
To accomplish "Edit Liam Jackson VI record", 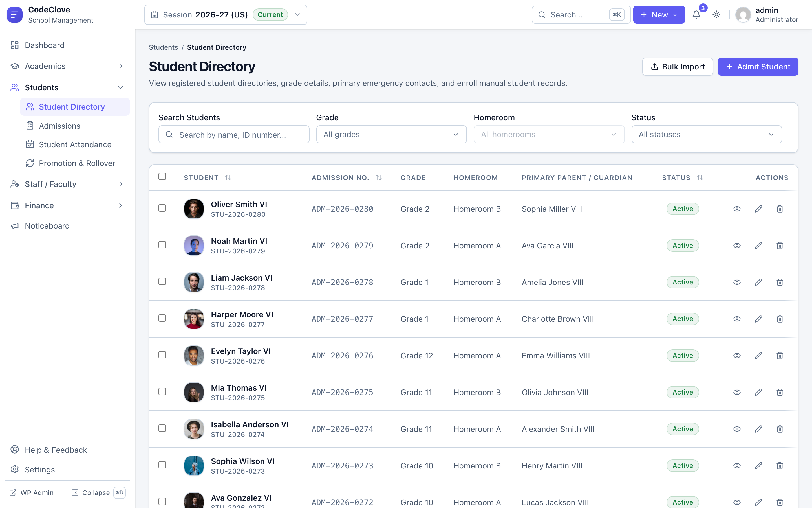I will click(758, 282).
